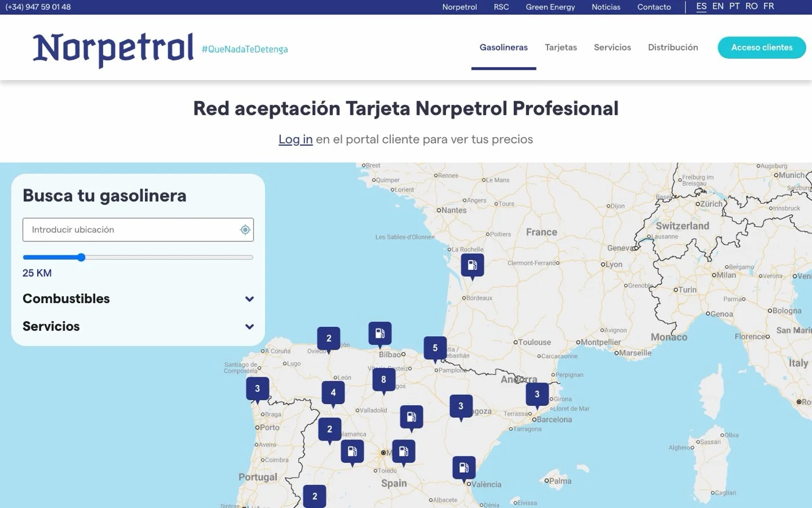Viewport: 812px width, 508px height.
Task: Open the Contacto link
Action: pos(654,7)
